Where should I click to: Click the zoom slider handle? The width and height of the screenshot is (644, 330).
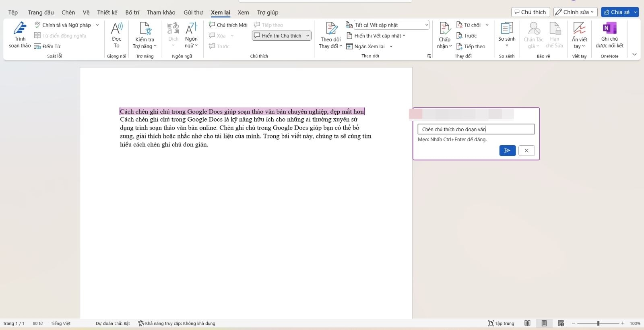tap(599, 323)
